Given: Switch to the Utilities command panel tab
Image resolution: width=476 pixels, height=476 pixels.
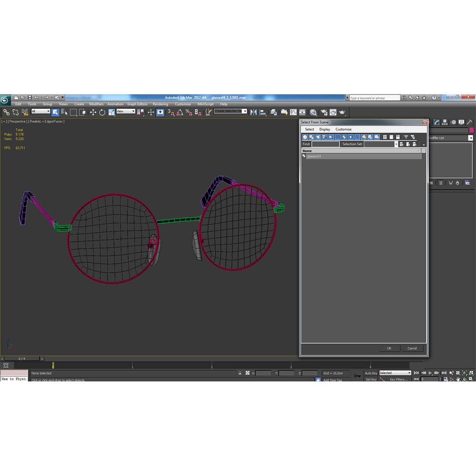Looking at the screenshot, I should click(469, 123).
